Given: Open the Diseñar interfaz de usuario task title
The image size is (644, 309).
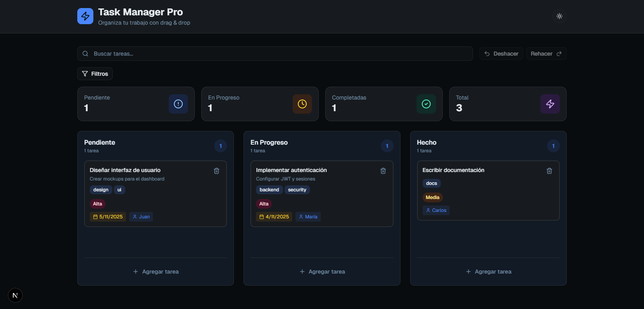Looking at the screenshot, I should click(x=125, y=170).
